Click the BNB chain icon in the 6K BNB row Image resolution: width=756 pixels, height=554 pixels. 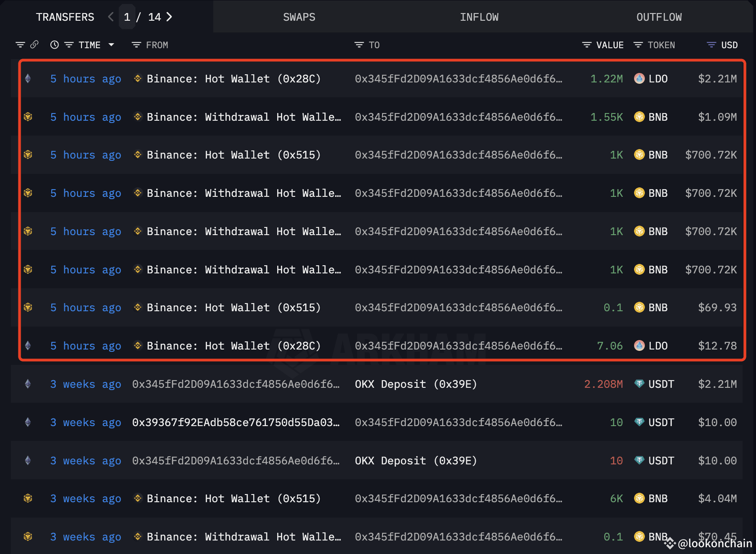28,499
